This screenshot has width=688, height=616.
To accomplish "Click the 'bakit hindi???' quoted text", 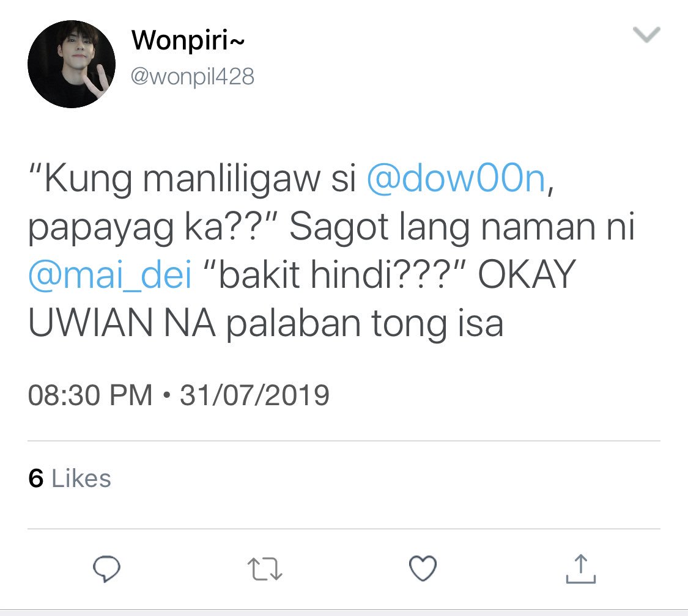I will (335, 274).
